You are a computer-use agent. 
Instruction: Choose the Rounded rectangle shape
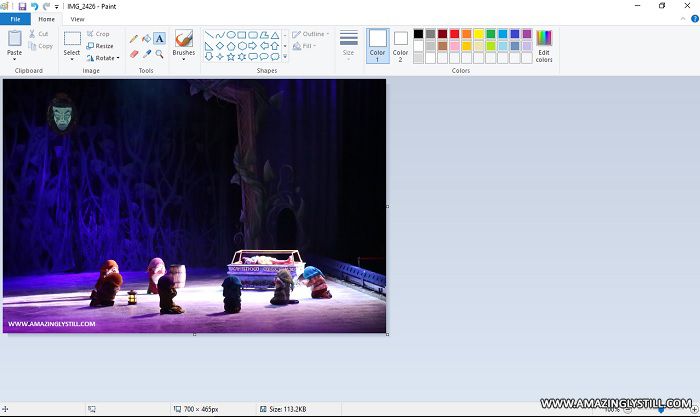[253, 35]
